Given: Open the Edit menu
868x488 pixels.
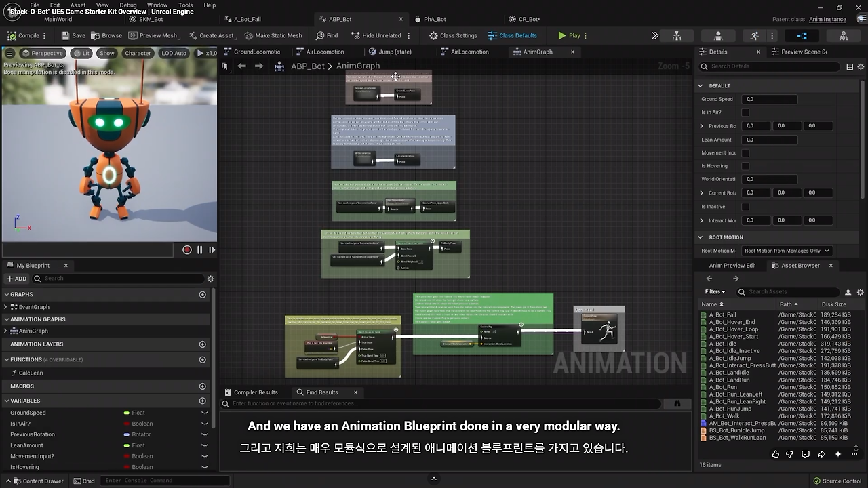Looking at the screenshot, I should click(x=55, y=5).
